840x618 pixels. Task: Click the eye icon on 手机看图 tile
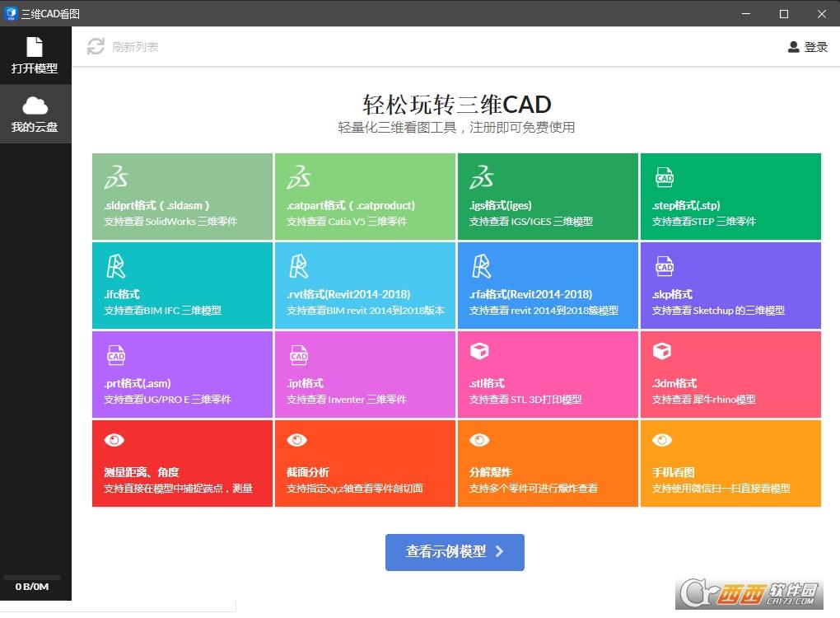coord(662,440)
